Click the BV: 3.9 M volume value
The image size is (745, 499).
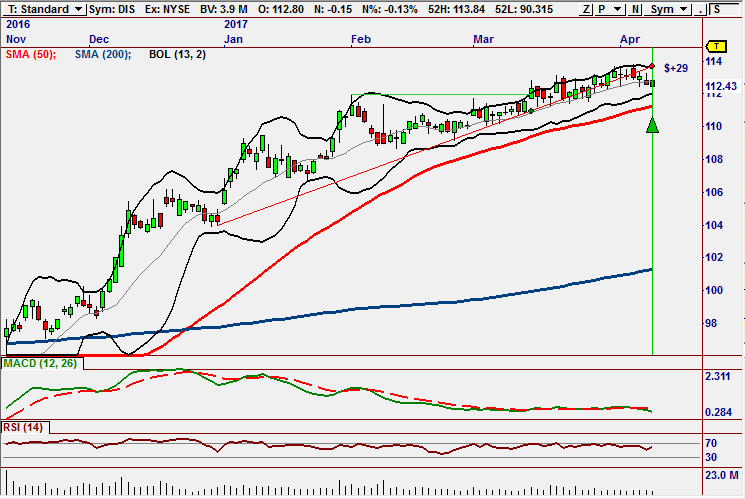click(x=224, y=9)
